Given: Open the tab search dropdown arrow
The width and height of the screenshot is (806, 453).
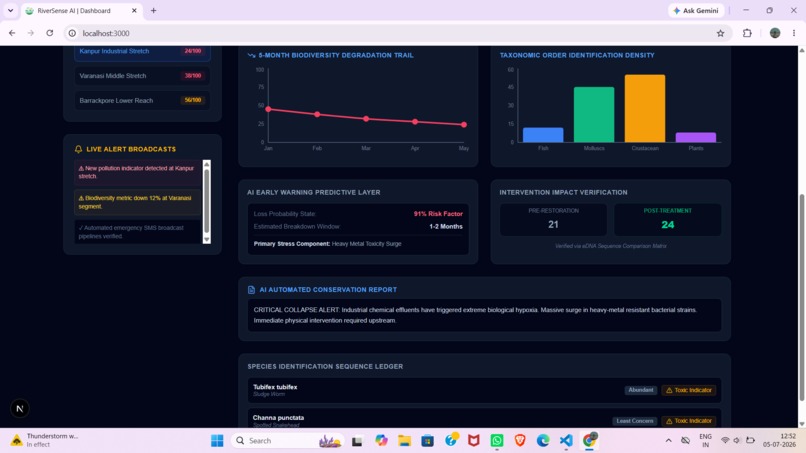Looking at the screenshot, I should click(x=10, y=10).
